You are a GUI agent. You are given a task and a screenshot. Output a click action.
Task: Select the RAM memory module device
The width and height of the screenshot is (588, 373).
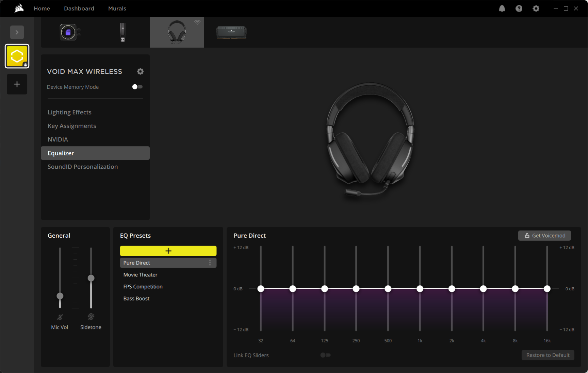(x=231, y=32)
